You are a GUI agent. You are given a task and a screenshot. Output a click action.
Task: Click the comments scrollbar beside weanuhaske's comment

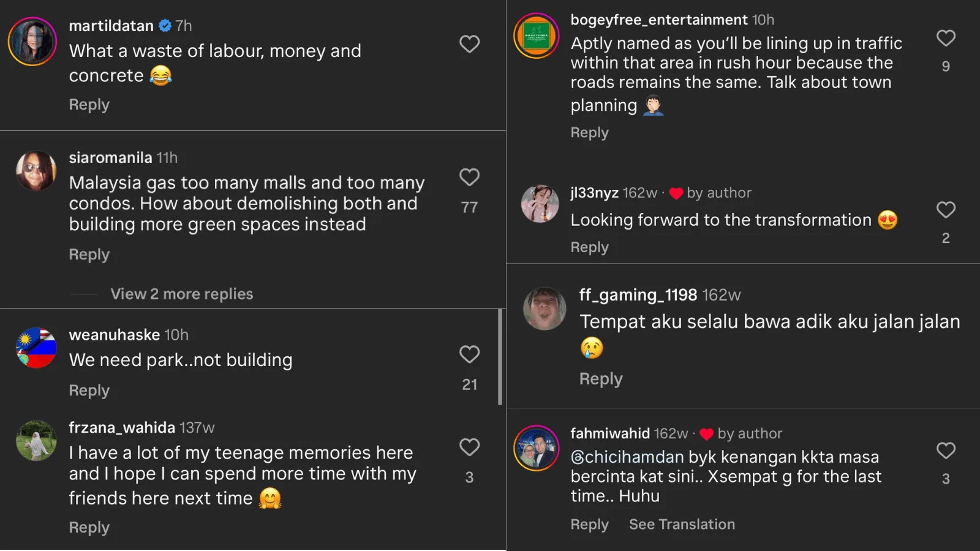pyautogui.click(x=500, y=357)
